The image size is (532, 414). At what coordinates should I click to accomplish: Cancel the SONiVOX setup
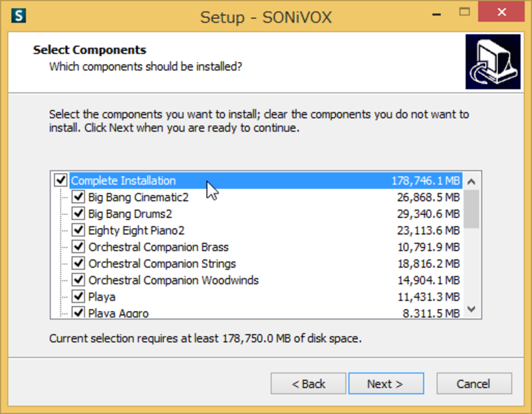pos(474,384)
